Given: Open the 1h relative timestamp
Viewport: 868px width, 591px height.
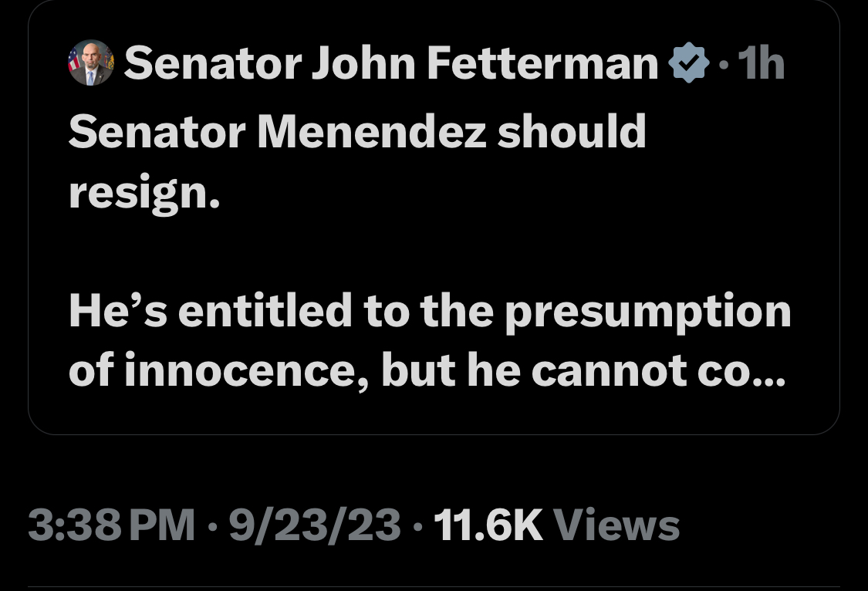Looking at the screenshot, I should 762,63.
